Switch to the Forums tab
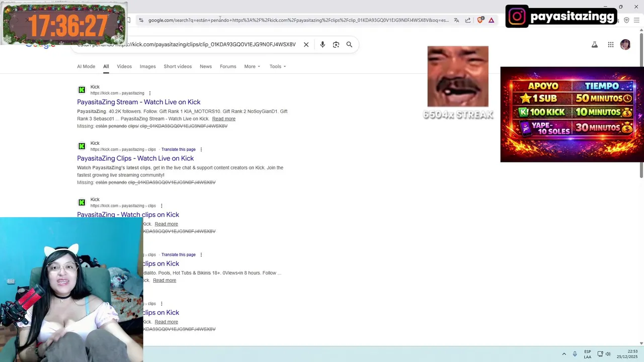The height and width of the screenshot is (362, 644). (228, 66)
